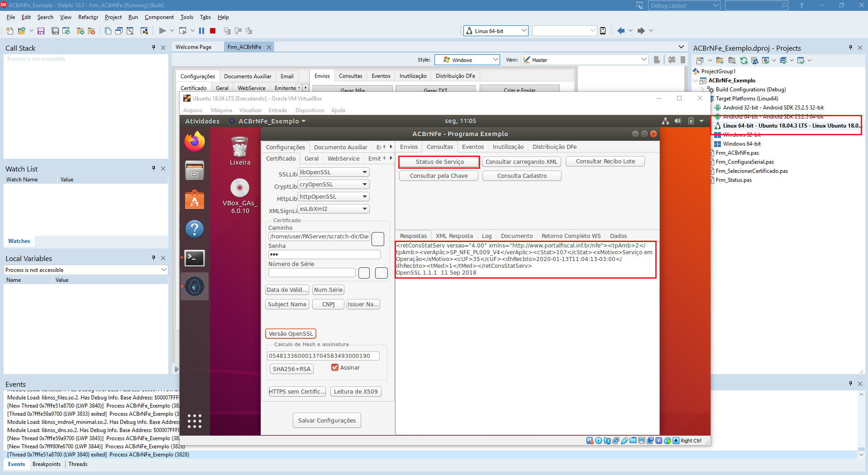The width and height of the screenshot is (868, 475).
Task: Click the purple Save icon
Action: coord(41,31)
